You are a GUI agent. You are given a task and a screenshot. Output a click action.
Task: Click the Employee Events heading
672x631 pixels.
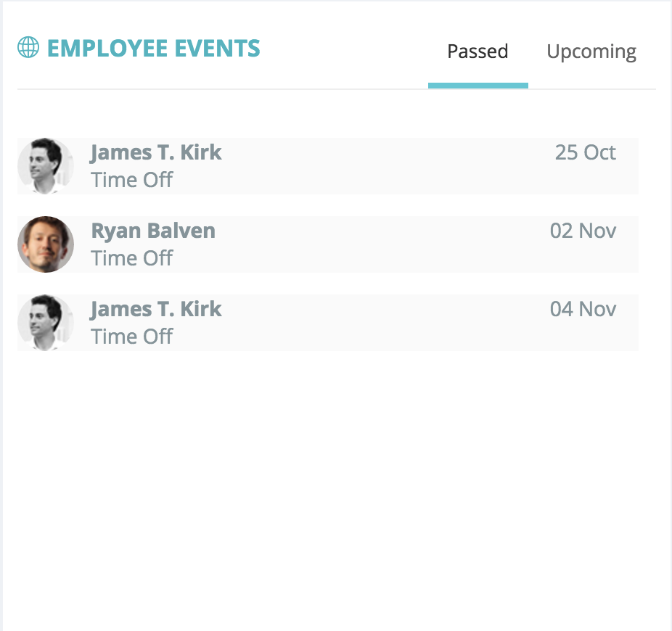153,49
